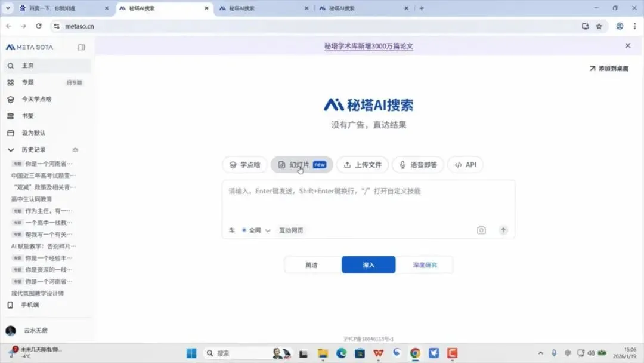The height and width of the screenshot is (363, 644).
Task: Click 添加到桌面
Action: click(609, 69)
